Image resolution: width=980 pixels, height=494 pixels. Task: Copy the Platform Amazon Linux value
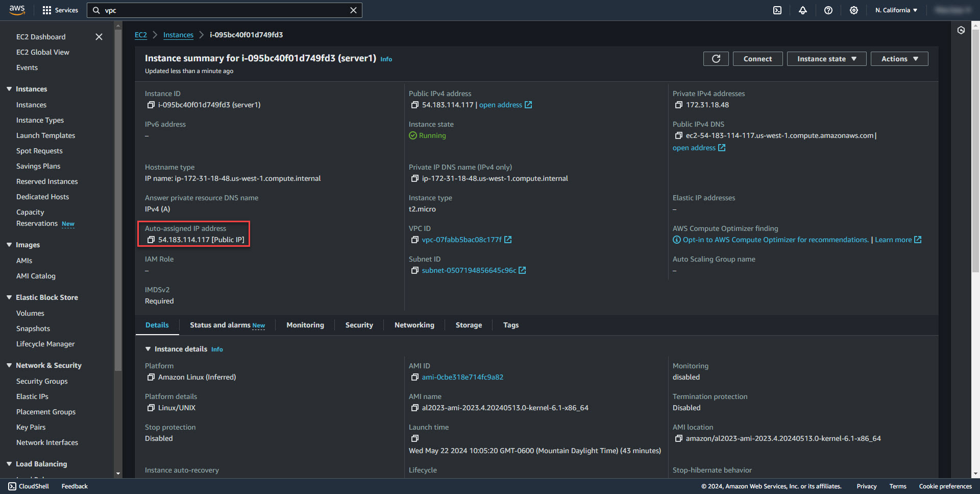tap(151, 377)
